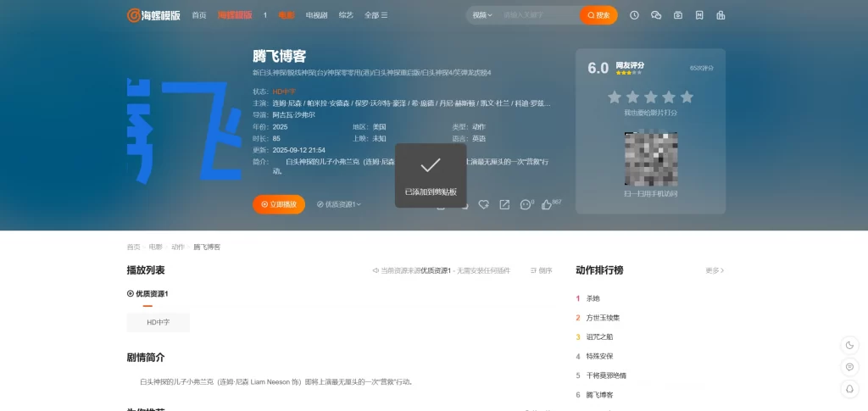Viewport: 868px width, 411px height.
Task: Select the 1 item in top navigation
Action: tap(265, 15)
